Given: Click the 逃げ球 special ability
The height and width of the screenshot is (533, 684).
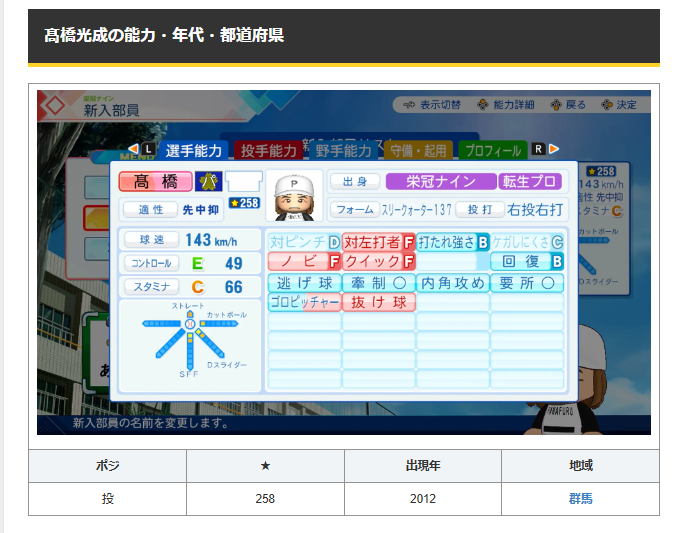Looking at the screenshot, I should [304, 283].
